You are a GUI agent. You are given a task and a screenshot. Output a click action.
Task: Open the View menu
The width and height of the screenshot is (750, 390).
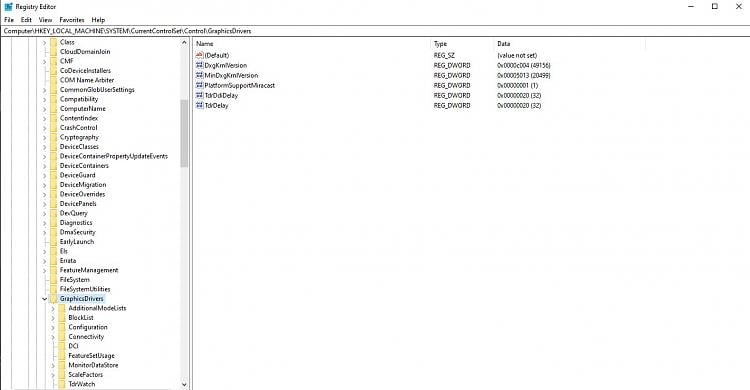tap(45, 20)
